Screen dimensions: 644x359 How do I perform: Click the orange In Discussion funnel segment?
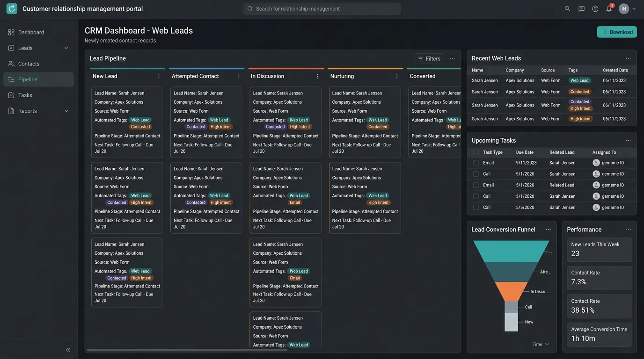coord(511,292)
